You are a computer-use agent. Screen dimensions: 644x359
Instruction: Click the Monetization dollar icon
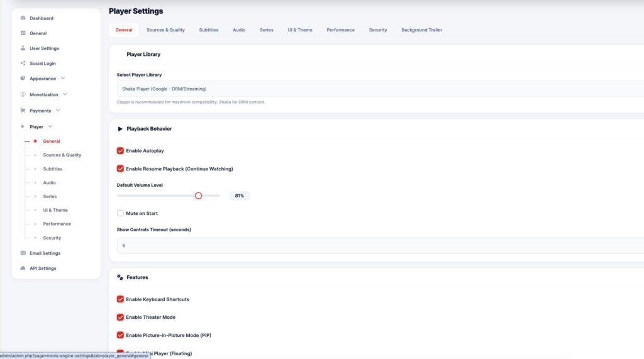pos(23,95)
